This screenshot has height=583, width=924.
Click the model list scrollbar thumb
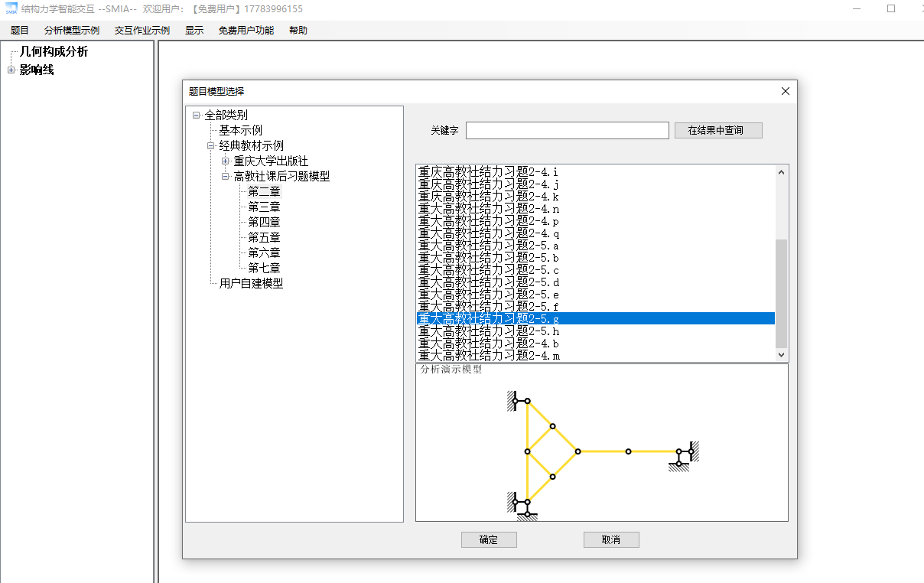click(x=781, y=293)
